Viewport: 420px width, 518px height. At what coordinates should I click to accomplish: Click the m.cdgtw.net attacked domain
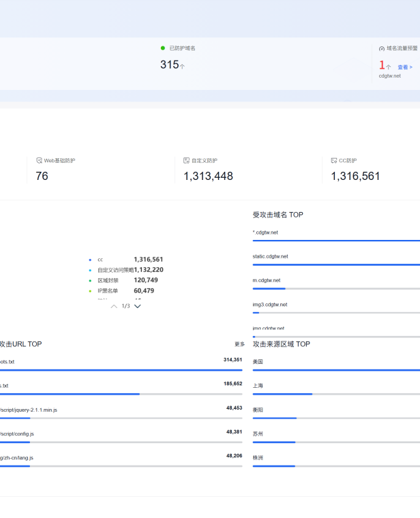tap(267, 281)
